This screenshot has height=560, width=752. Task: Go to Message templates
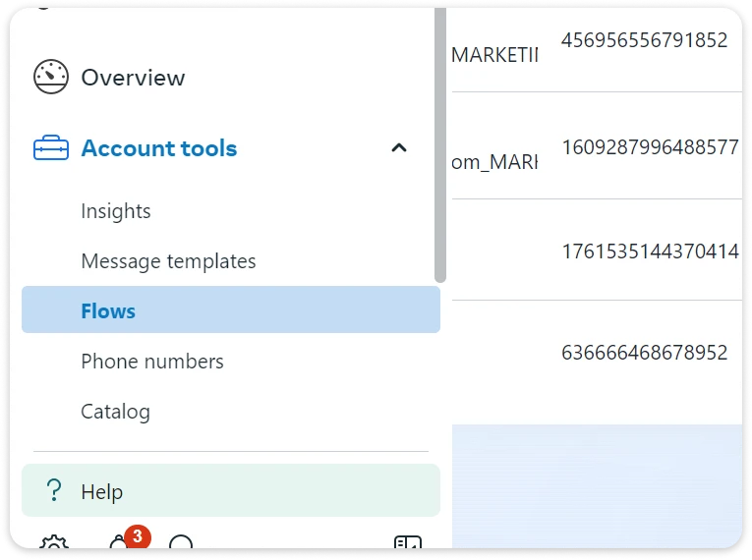click(x=168, y=261)
